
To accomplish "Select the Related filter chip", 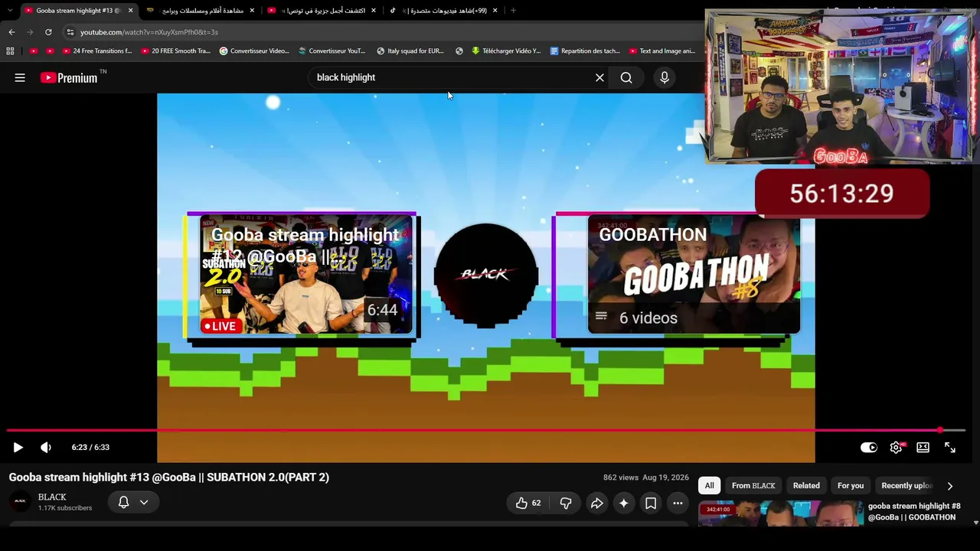I will (x=806, y=485).
